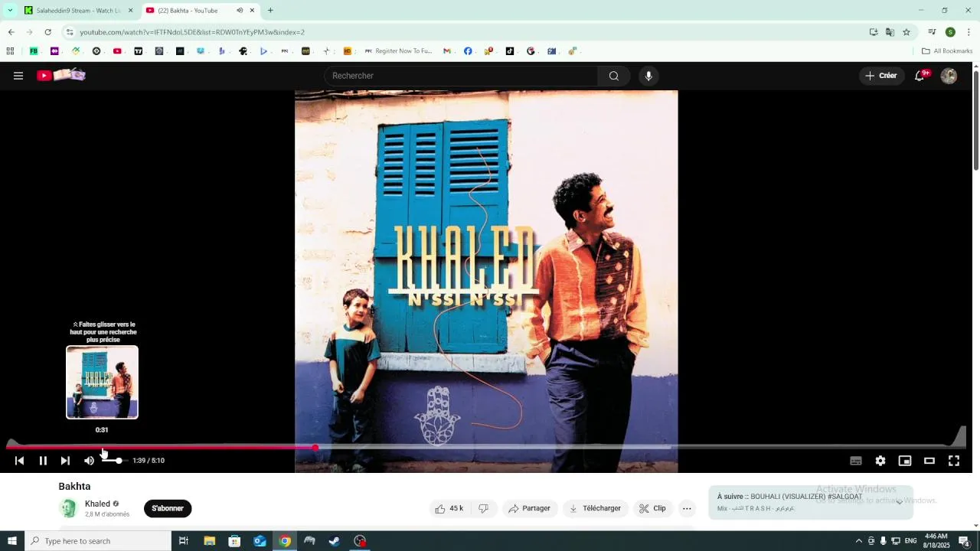The image size is (980, 551).
Task: Show hidden system tray icons chevron
Action: [x=858, y=541]
